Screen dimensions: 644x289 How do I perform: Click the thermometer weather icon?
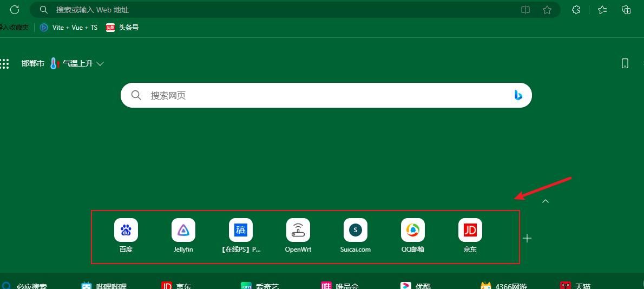click(x=55, y=64)
